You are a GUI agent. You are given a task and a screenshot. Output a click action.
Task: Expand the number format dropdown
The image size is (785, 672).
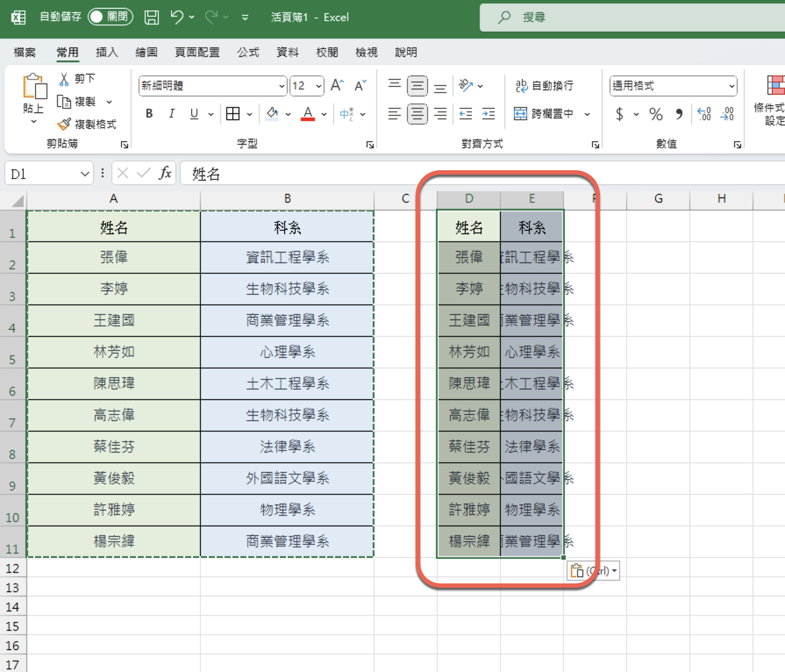[731, 86]
